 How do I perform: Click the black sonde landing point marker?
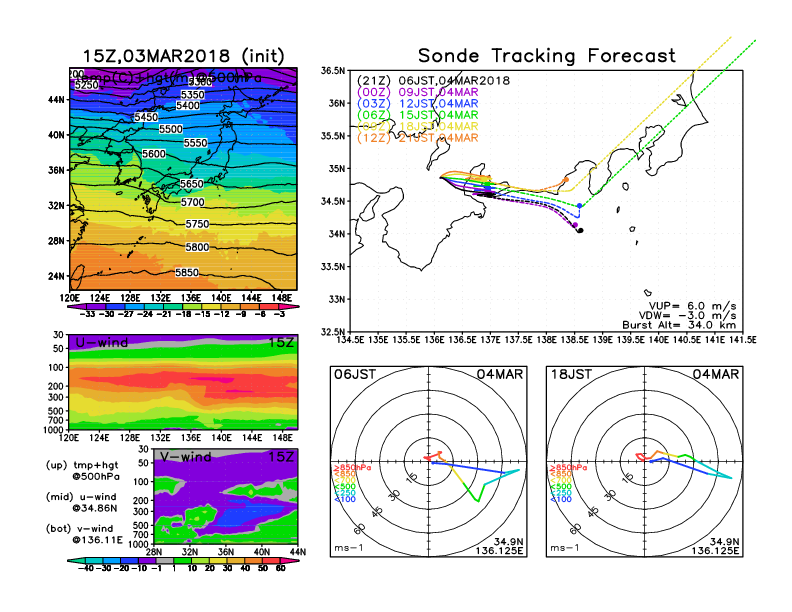point(580,230)
